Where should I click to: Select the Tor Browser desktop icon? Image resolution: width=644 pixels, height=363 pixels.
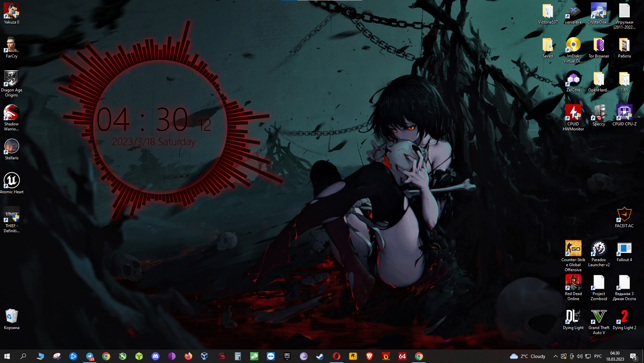599,48
